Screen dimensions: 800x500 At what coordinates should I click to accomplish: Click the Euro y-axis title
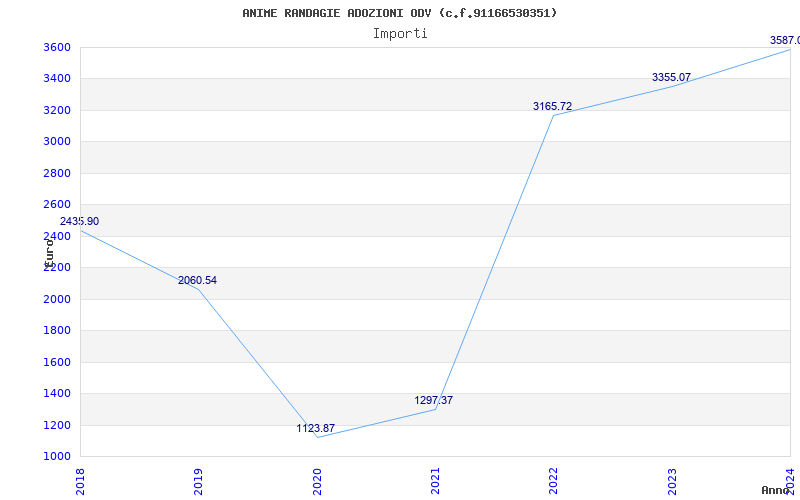[x=49, y=252]
